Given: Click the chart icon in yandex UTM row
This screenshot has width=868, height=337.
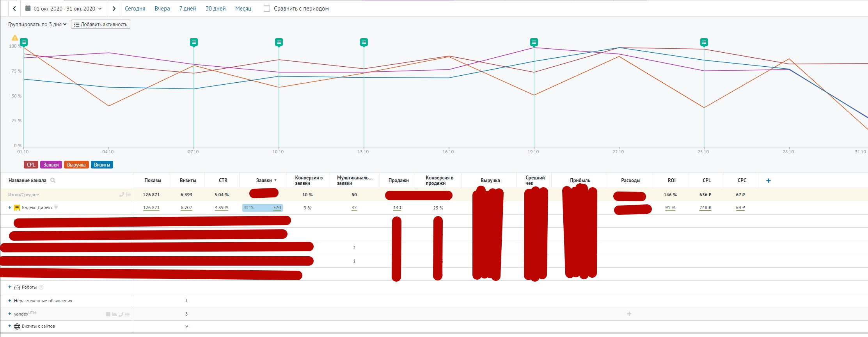Looking at the screenshot, I should [114, 314].
